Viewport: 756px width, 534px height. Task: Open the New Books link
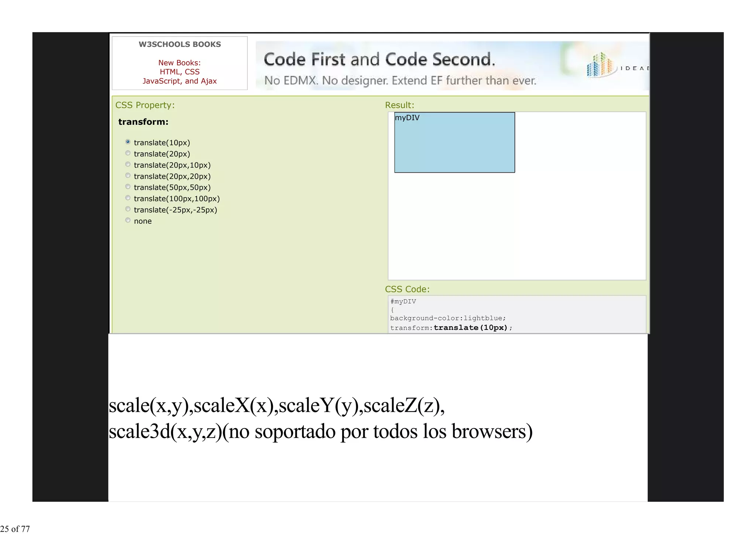[x=179, y=63]
